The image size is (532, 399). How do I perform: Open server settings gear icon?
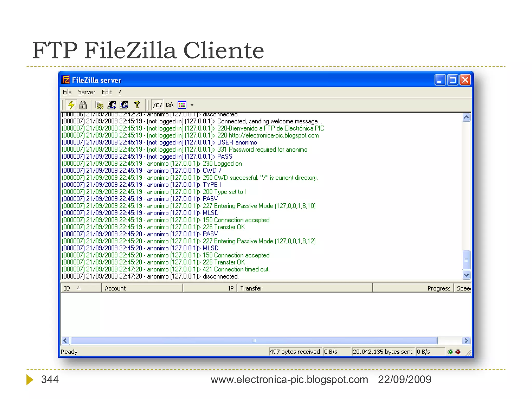[x=99, y=105]
